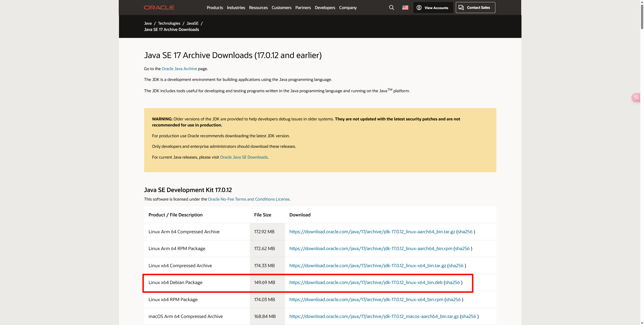Click 'Java SE Development Kit 17.0.12' heading

coord(188,190)
